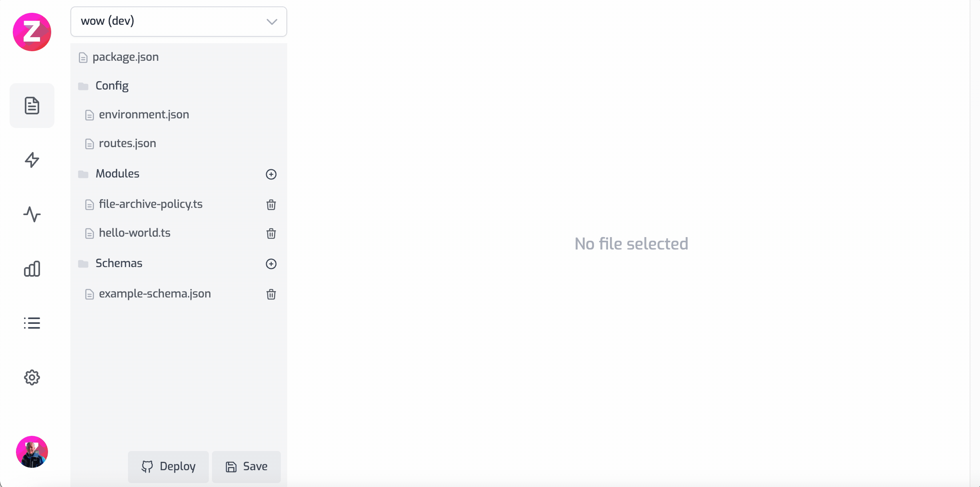Collapse the Config folder
The image size is (980, 487).
[x=112, y=86]
